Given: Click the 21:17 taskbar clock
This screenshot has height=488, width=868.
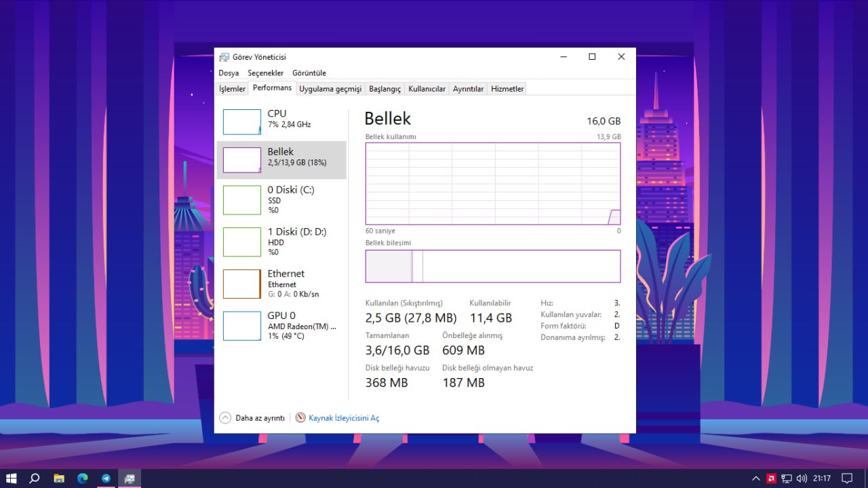Looking at the screenshot, I should click(822, 478).
